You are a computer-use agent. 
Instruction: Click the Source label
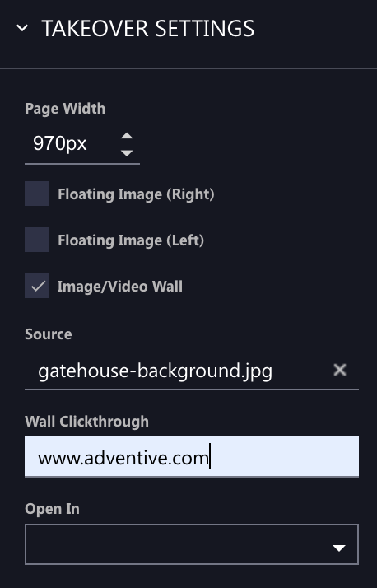(x=49, y=334)
